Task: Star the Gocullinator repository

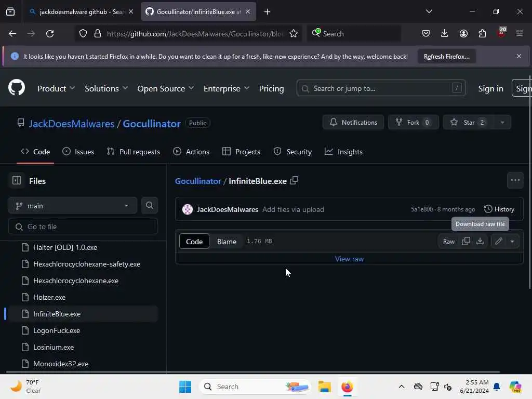Action: [x=469, y=123]
